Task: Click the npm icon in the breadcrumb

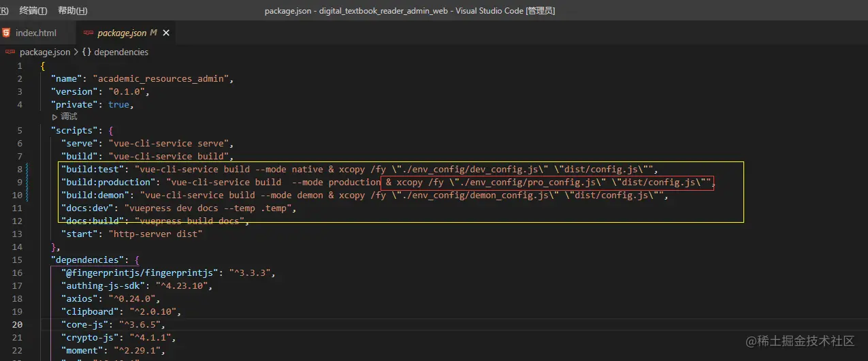Action: coord(10,52)
